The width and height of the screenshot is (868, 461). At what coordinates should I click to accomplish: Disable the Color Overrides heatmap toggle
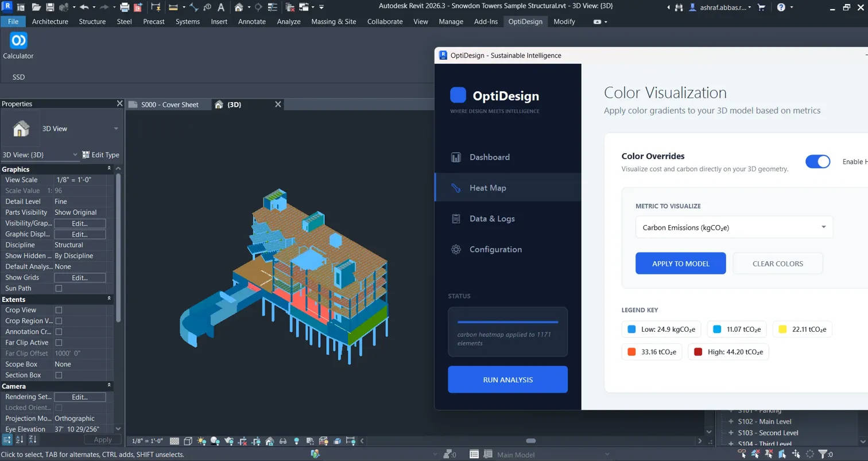817,161
